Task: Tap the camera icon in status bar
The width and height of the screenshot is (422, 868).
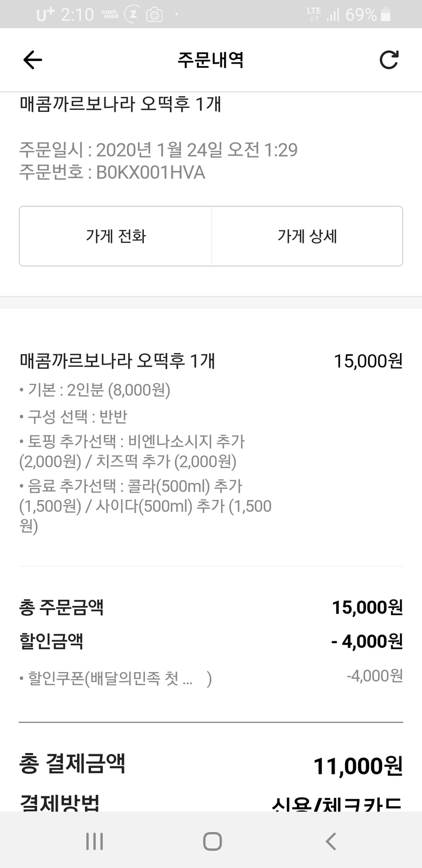Action: coord(154,15)
